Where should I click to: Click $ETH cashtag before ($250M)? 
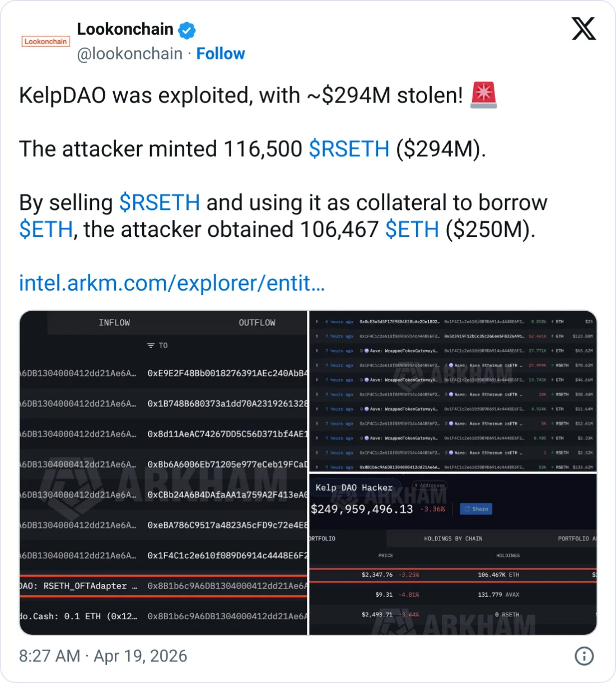pos(412,230)
